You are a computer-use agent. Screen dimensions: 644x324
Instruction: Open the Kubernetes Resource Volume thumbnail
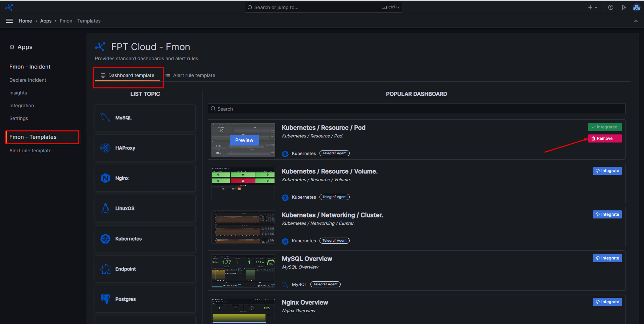click(243, 183)
